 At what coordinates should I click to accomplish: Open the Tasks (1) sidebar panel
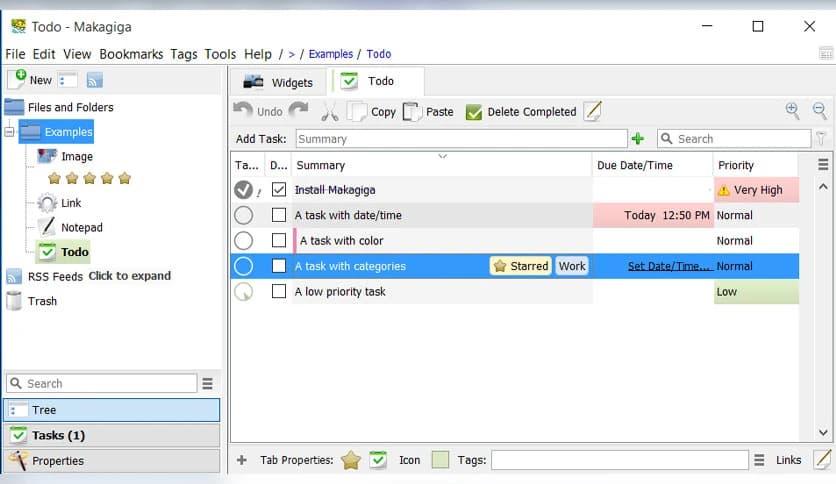point(112,435)
